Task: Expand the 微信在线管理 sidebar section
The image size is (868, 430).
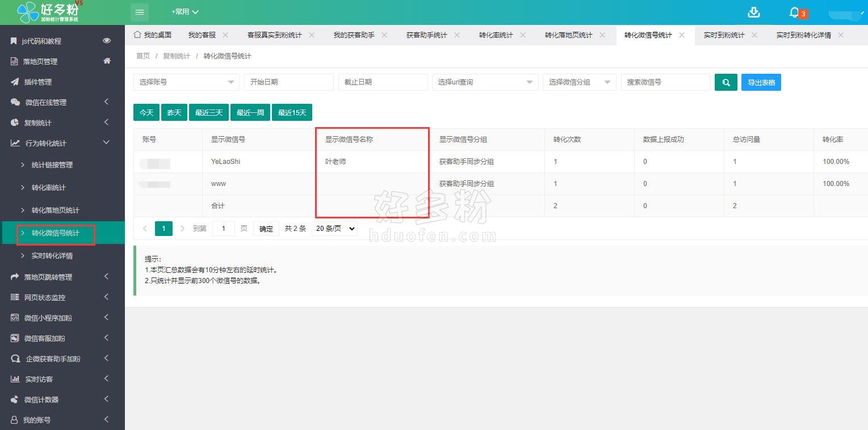Action: 106,102
